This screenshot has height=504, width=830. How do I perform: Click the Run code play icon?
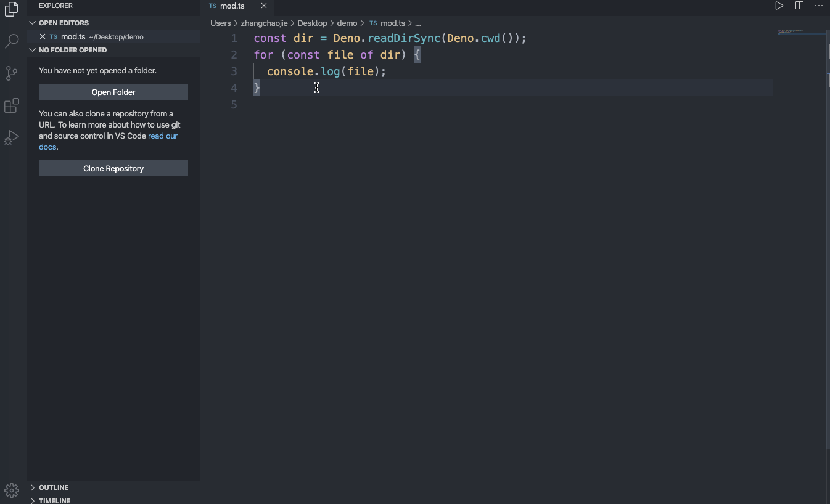779,6
